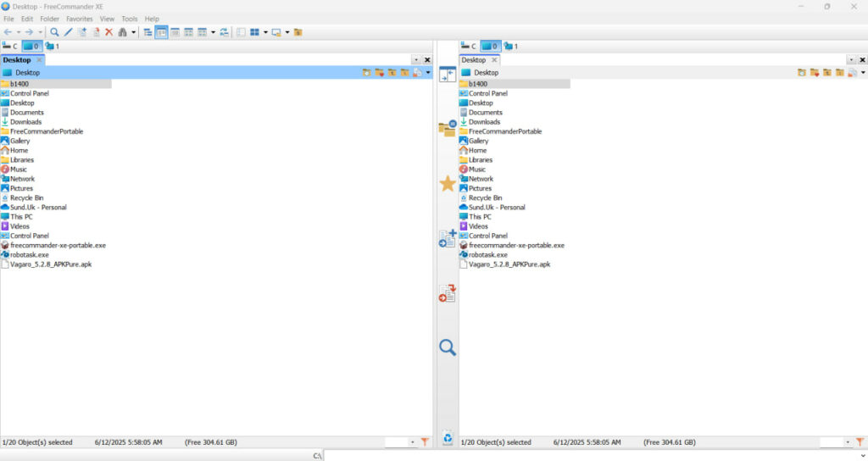Click the pencil edit icon in toolbar

click(x=68, y=32)
